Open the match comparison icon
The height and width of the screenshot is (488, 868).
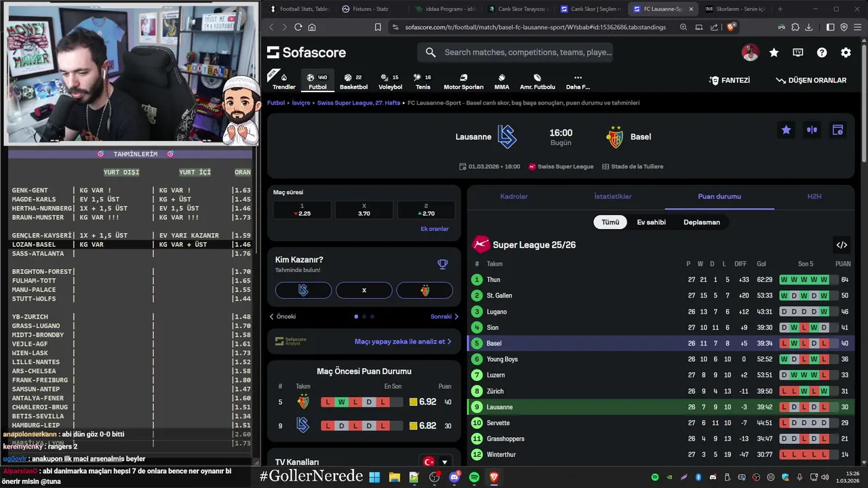[812, 130]
